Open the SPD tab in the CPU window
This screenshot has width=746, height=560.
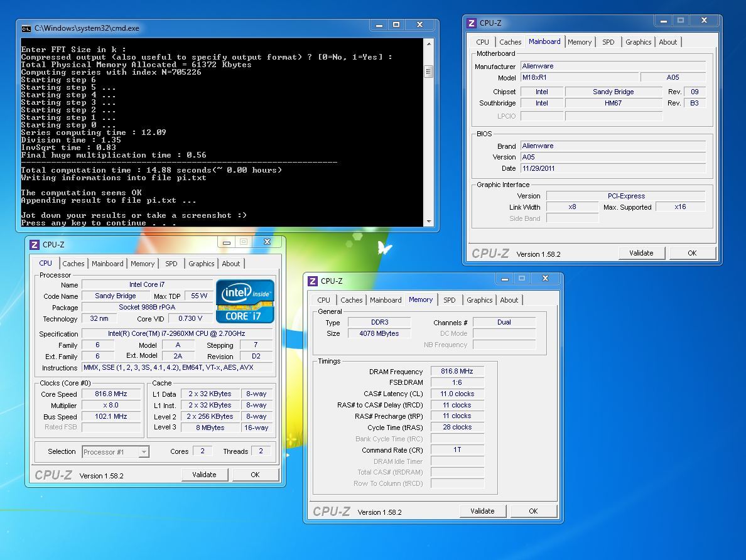(171, 264)
